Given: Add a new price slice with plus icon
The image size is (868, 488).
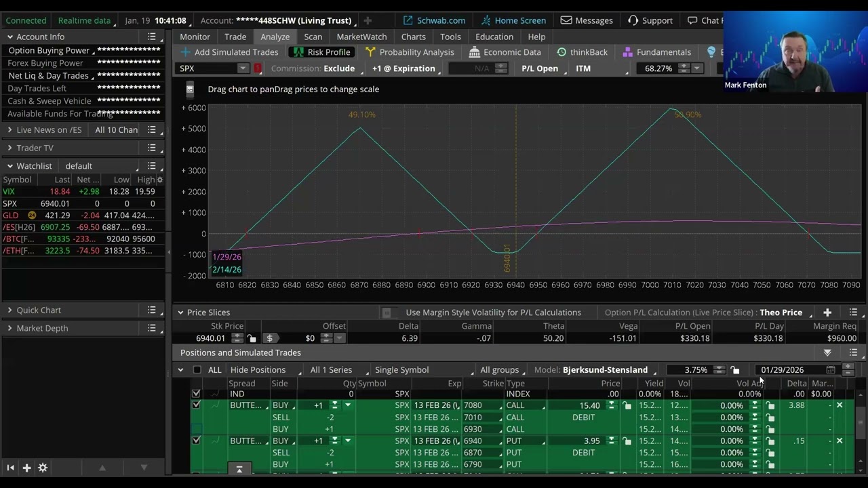Looking at the screenshot, I should [827, 312].
